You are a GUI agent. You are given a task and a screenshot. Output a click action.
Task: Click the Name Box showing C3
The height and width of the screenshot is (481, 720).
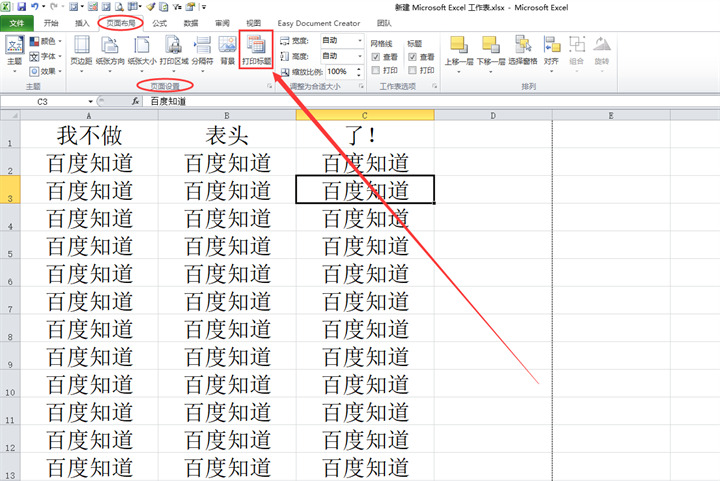[44, 101]
